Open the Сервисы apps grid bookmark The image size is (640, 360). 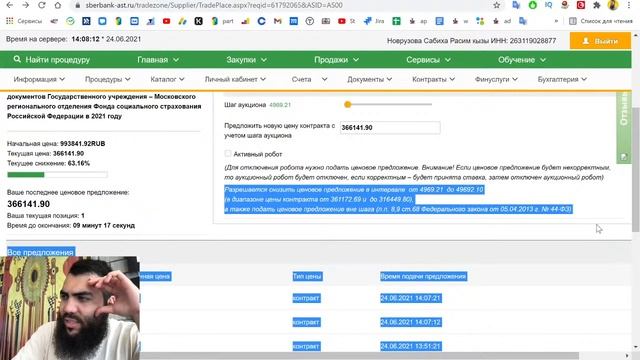click(x=24, y=21)
